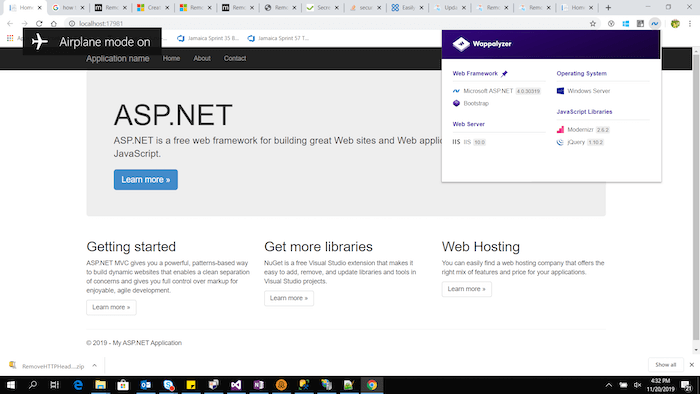Screen dimensions: 700x394
Task: Open the Contact page in navbar
Action: (235, 58)
